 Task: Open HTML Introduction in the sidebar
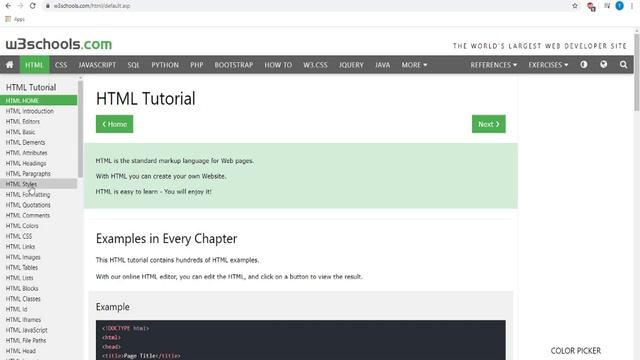[38, 111]
